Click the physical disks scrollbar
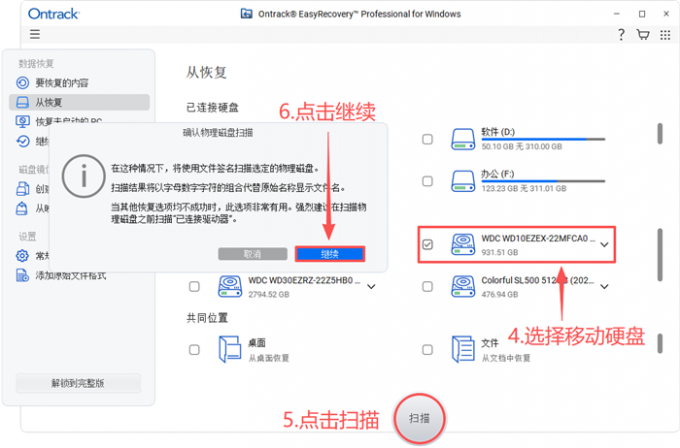 pos(660,255)
